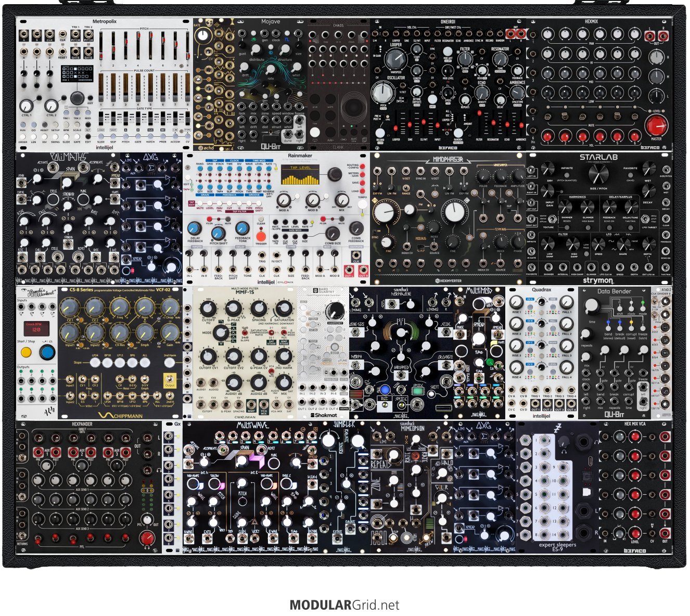Select the RATCH button on Metropolix
Image resolution: width=690 pixels, height=616 pixels.
click(x=150, y=137)
